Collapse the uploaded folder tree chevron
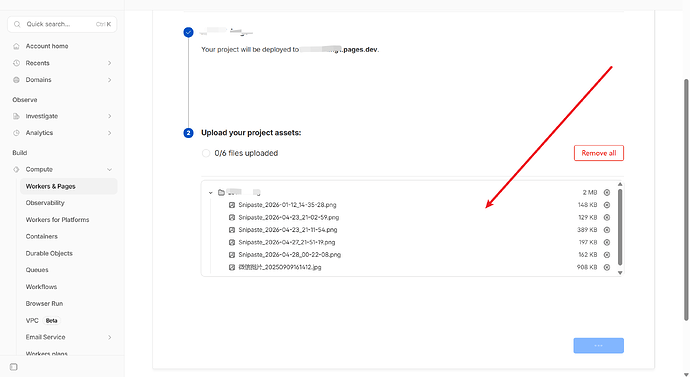Screen dimensions: 690x377 click(x=210, y=193)
